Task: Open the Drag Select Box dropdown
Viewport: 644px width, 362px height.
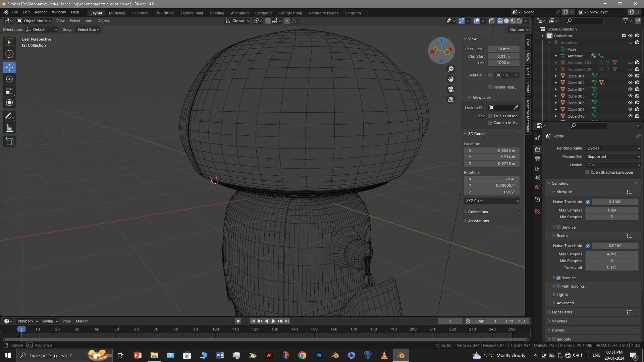Action: click(88, 29)
